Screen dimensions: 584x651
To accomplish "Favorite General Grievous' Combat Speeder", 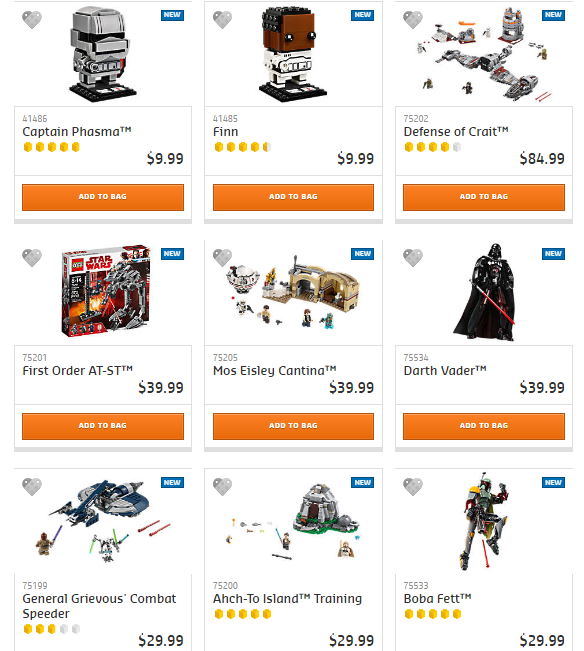I will (32, 487).
